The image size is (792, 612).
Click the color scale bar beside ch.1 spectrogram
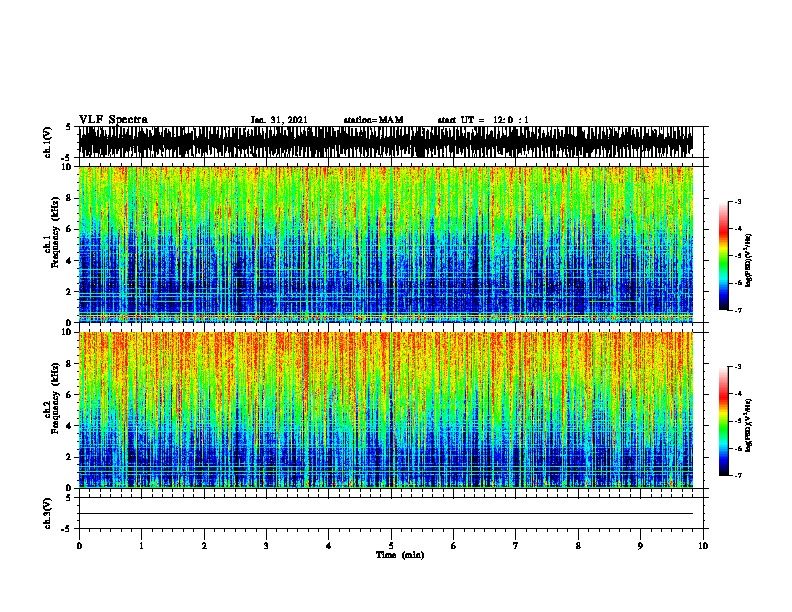(724, 256)
